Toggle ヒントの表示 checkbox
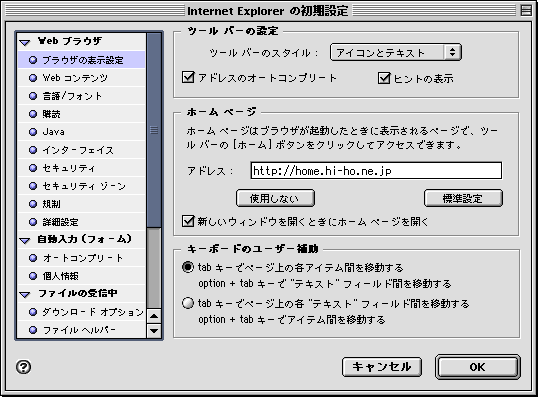This screenshot has height=397, width=538. (x=384, y=78)
